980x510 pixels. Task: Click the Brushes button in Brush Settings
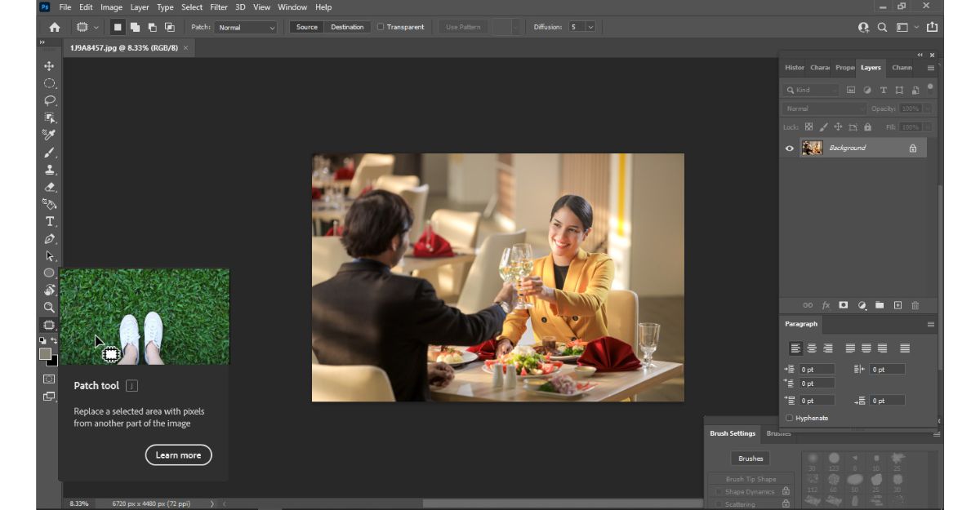point(751,459)
